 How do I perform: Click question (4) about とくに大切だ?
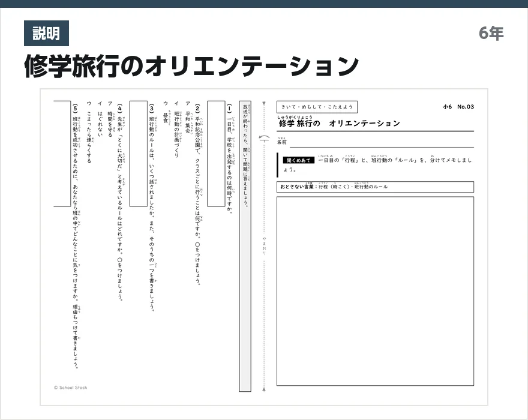[x=120, y=202]
